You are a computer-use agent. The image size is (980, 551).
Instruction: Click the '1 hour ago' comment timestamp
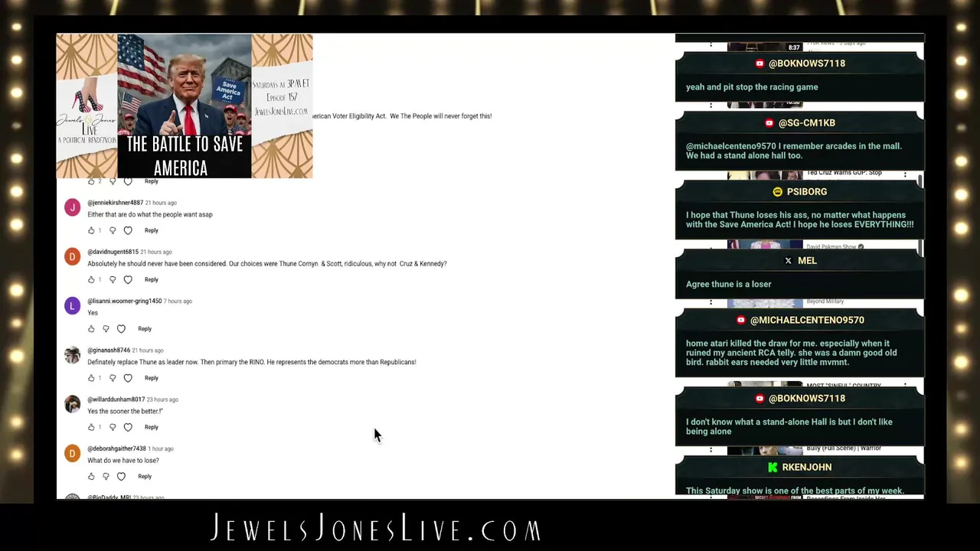point(161,448)
